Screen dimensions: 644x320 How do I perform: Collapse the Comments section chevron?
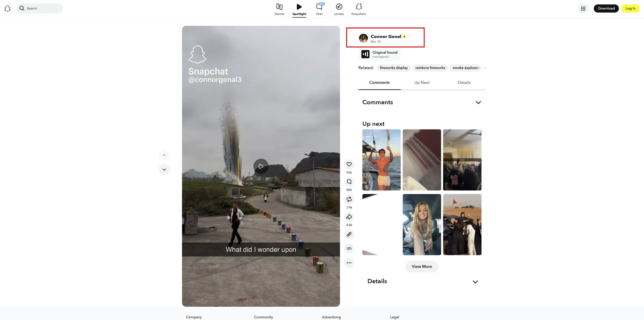478,102
